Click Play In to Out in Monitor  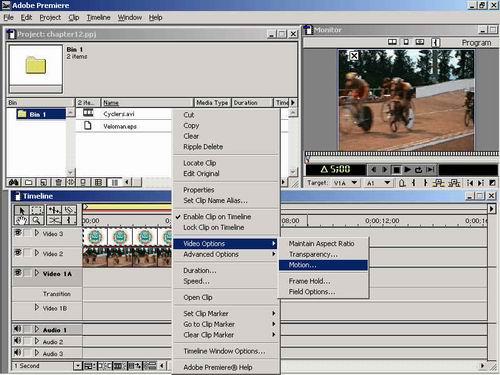coord(430,170)
